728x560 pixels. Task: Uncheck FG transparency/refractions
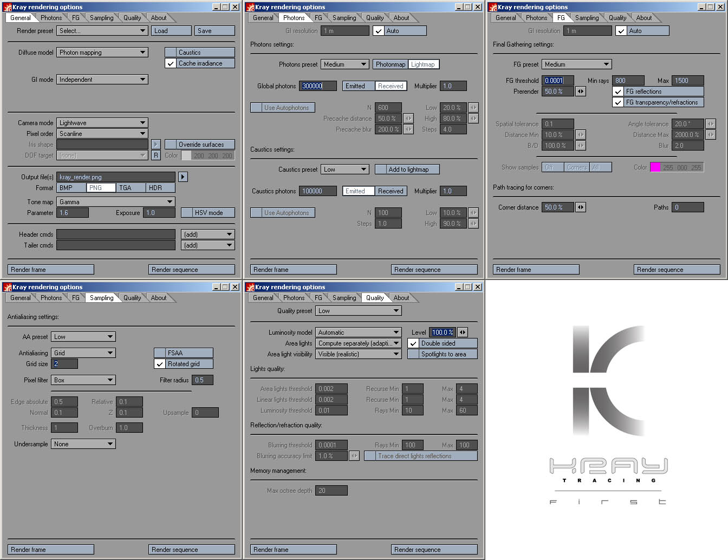pyautogui.click(x=658, y=102)
